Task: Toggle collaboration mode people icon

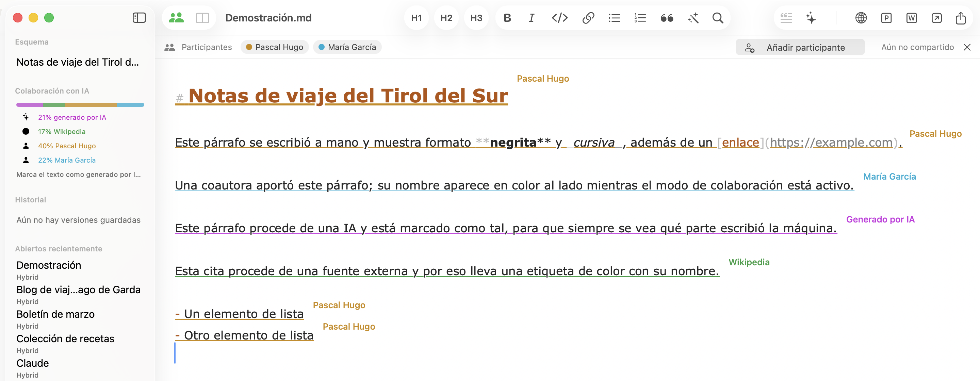Action: (176, 17)
